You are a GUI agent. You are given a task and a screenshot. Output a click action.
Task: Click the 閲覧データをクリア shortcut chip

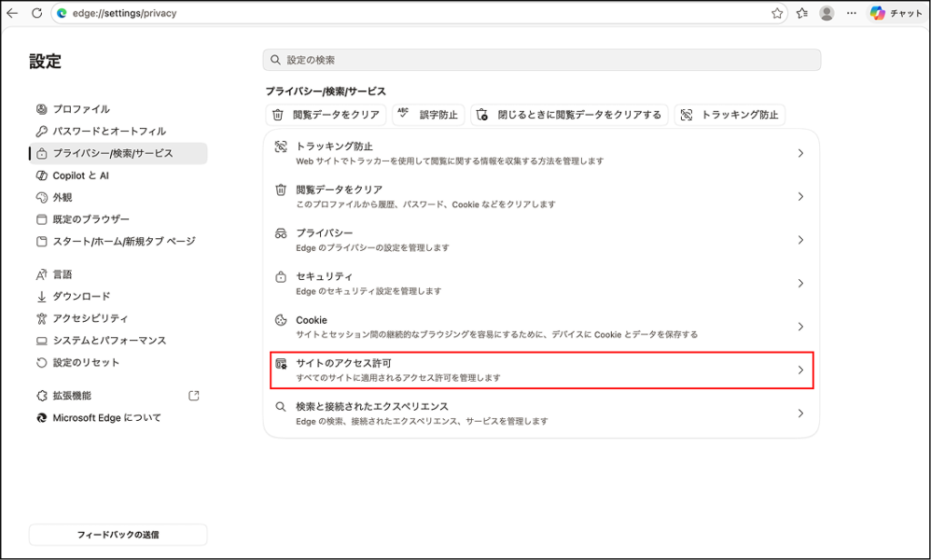point(326,115)
